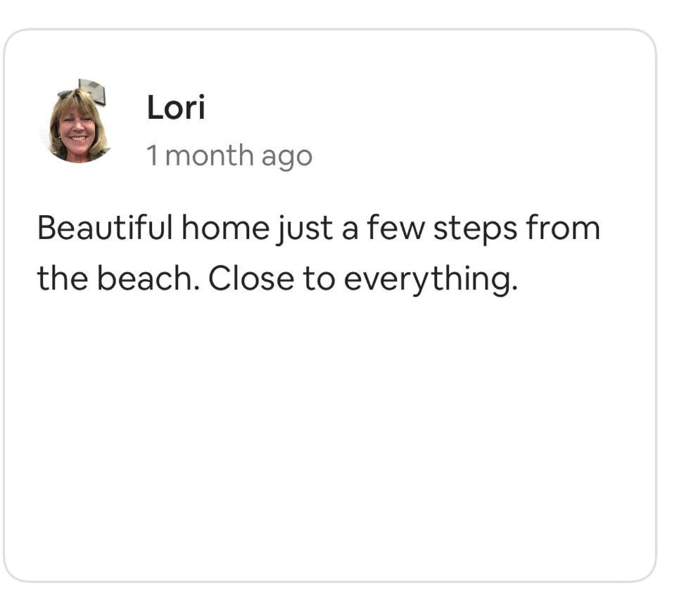Click the reviewer name Lori

[176, 108]
